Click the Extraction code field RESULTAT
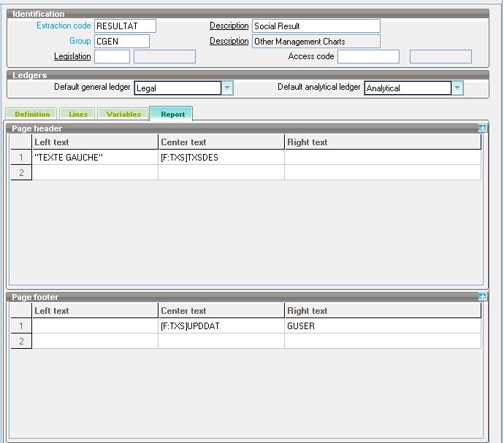 pyautogui.click(x=125, y=26)
